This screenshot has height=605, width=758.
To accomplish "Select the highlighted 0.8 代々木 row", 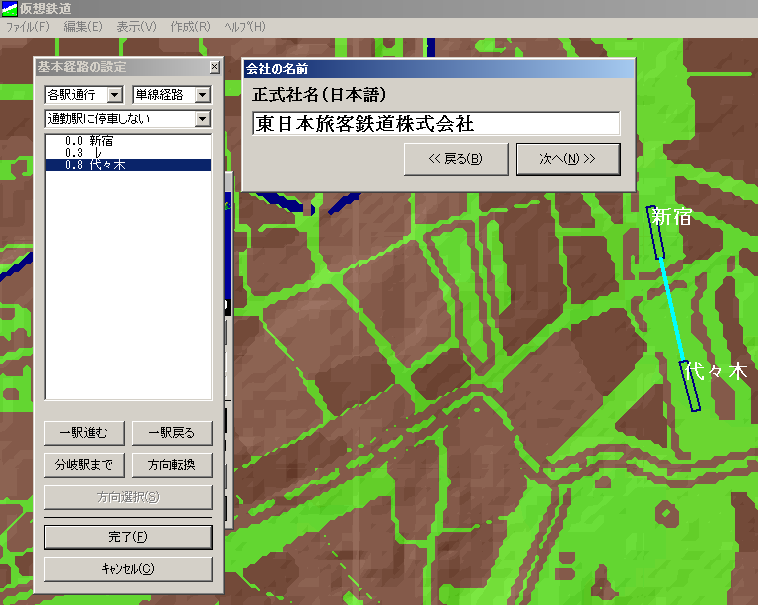I will pyautogui.click(x=128, y=165).
